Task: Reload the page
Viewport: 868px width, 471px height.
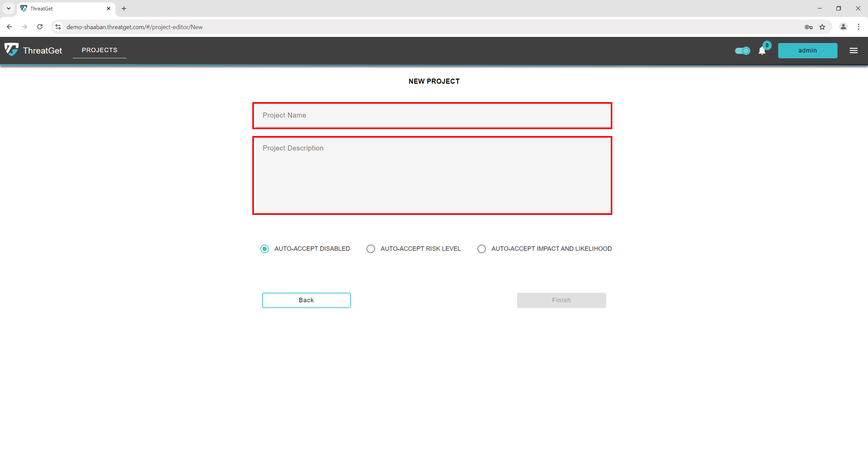Action: [x=40, y=27]
